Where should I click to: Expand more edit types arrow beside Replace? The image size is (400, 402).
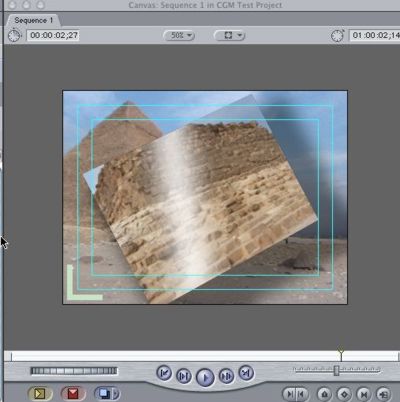coord(116,394)
